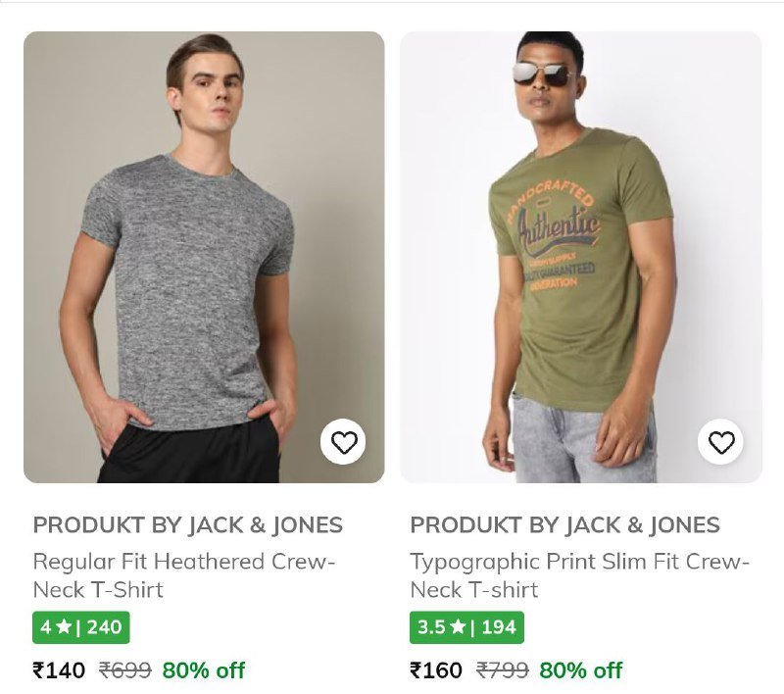Click the brand name above Typographic Print

[564, 524]
